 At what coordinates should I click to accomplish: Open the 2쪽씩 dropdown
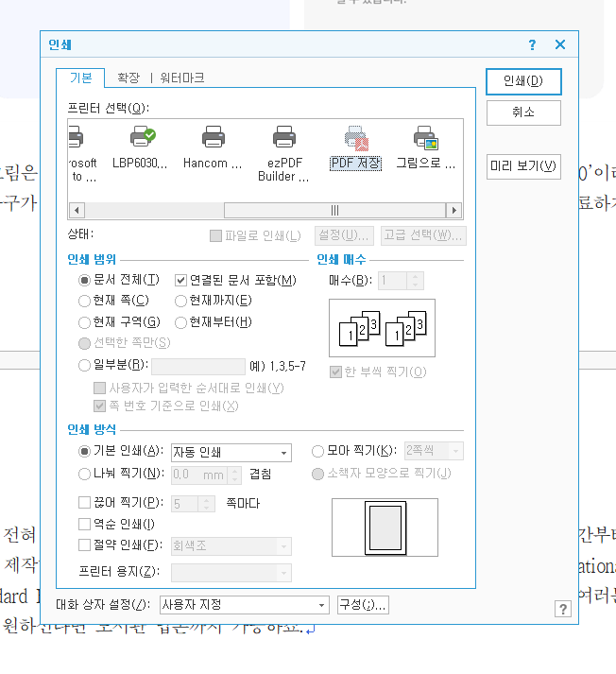[x=434, y=451]
